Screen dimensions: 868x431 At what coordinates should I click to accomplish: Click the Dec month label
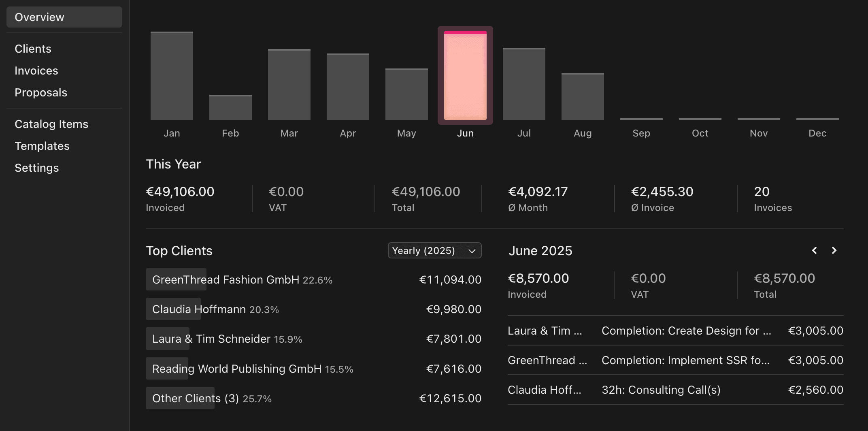(817, 133)
